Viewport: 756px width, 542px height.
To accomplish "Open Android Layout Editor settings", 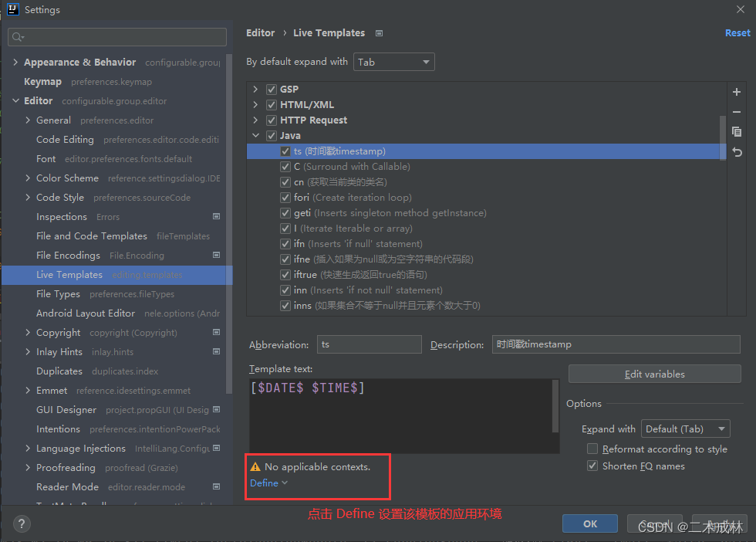I will pos(86,313).
